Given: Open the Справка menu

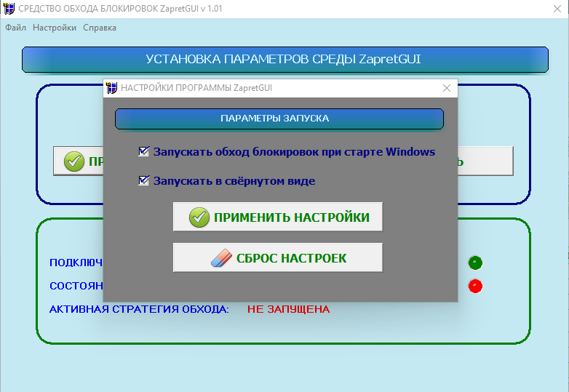Looking at the screenshot, I should coord(100,28).
